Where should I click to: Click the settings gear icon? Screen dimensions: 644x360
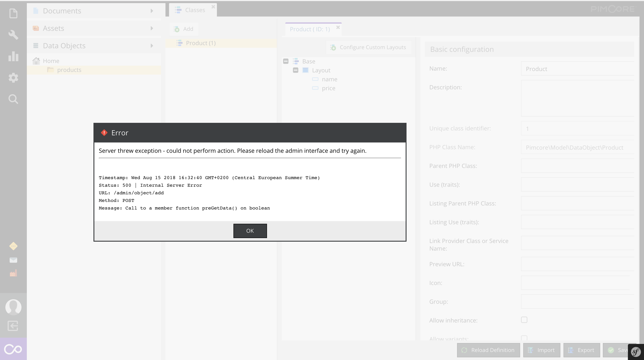pos(13,78)
